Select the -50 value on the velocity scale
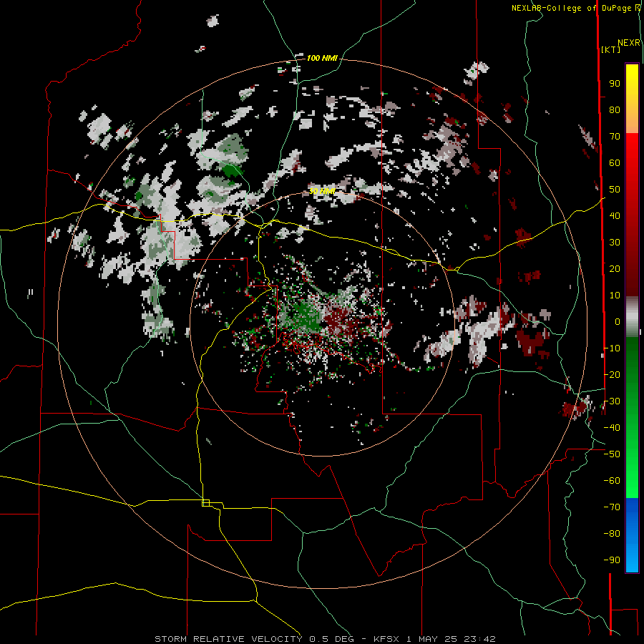This screenshot has width=644, height=644. point(612,454)
